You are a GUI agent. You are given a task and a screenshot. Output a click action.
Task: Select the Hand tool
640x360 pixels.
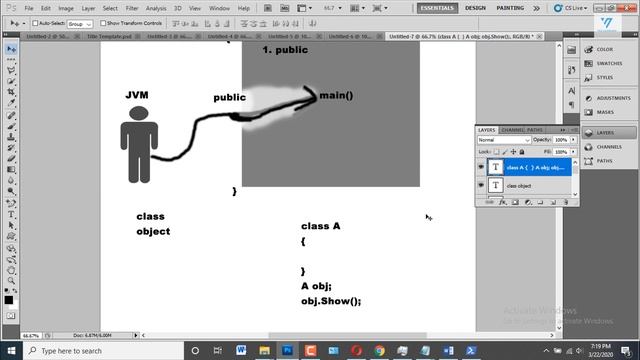pos(11,270)
